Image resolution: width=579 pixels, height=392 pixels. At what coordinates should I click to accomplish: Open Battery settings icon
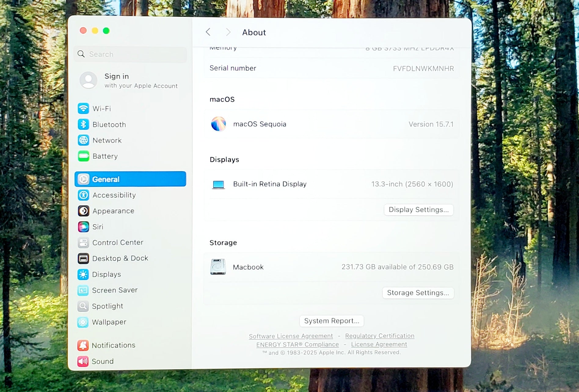click(x=83, y=156)
